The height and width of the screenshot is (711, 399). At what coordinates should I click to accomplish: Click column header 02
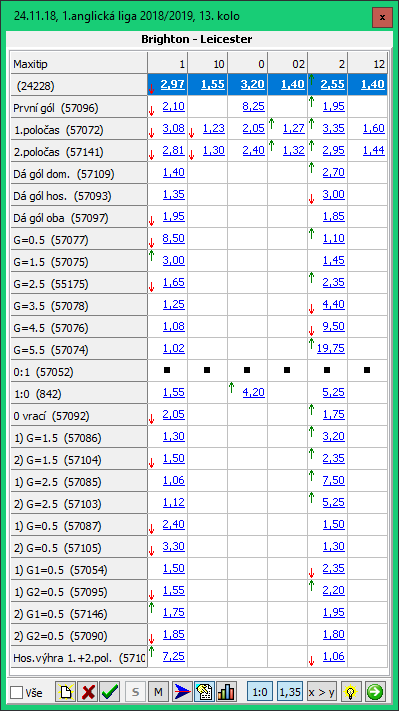[x=288, y=64]
